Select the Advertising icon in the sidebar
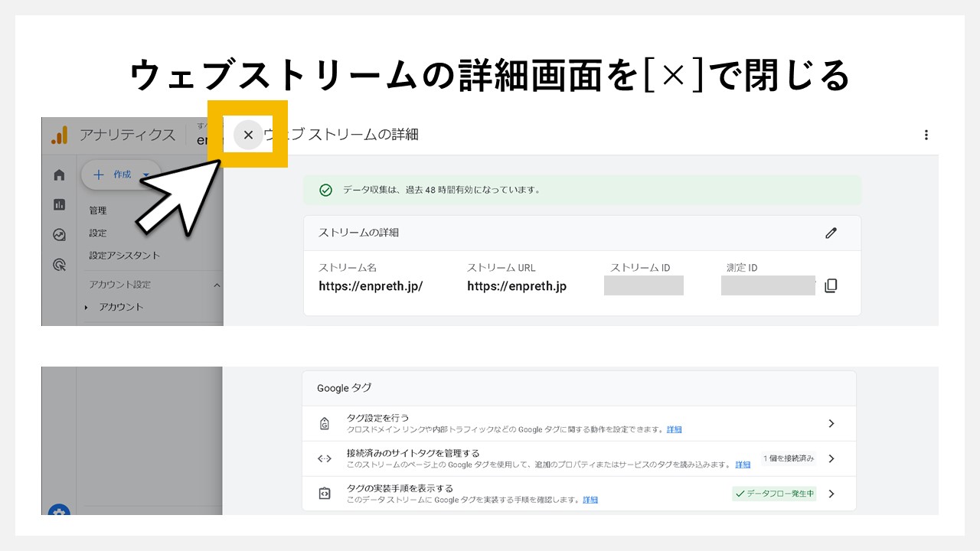The image size is (980, 551). (59, 263)
